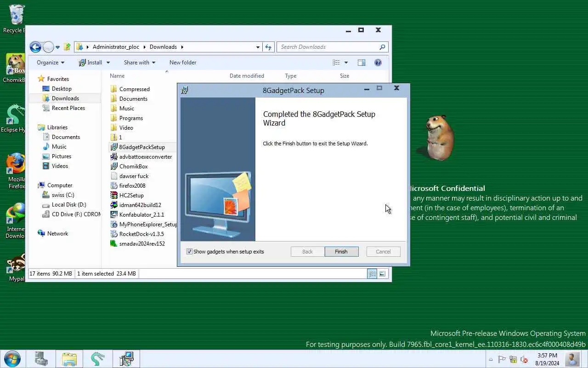The height and width of the screenshot is (368, 588).
Task: Open the view options dropdown arrow
Action: 346,63
